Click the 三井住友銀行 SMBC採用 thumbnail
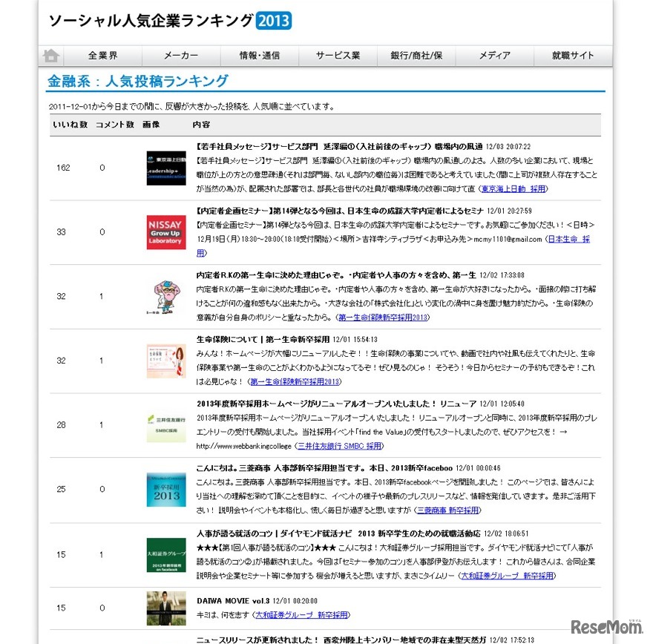Screen dimensions: 653x644 166,425
